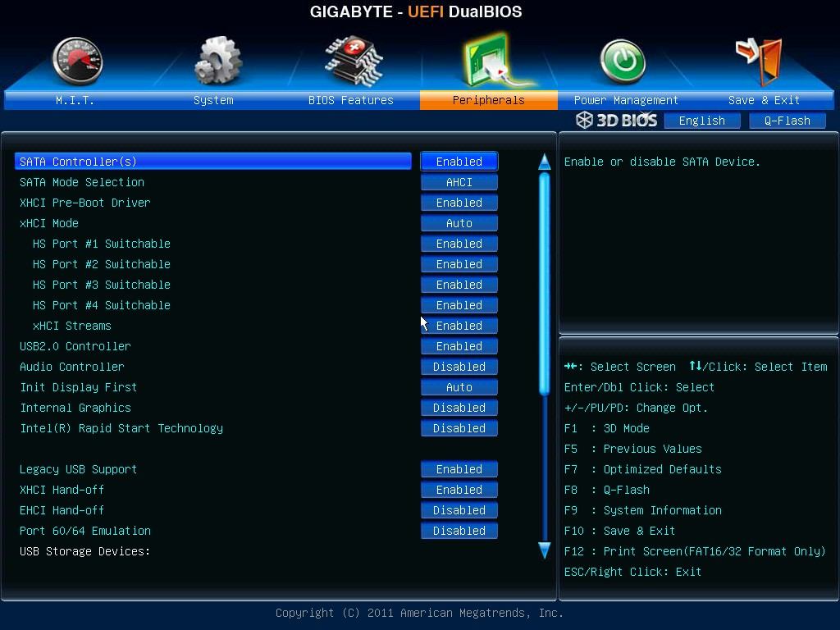The width and height of the screenshot is (840, 630).
Task: Select the SATA Mode Selection label
Action: point(82,182)
